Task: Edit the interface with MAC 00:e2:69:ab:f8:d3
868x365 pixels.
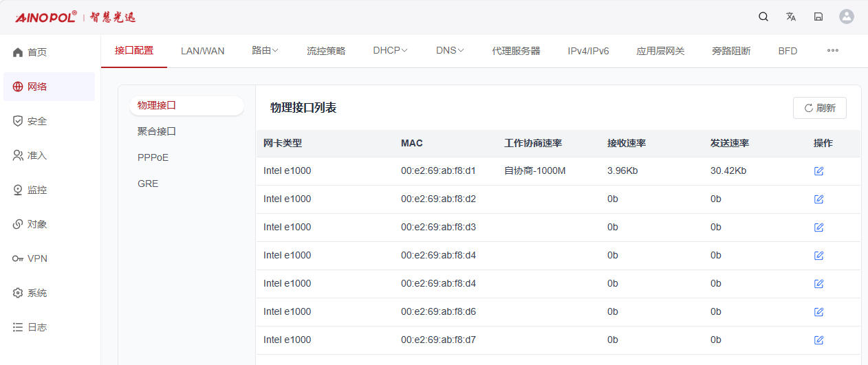Action: [x=818, y=227]
